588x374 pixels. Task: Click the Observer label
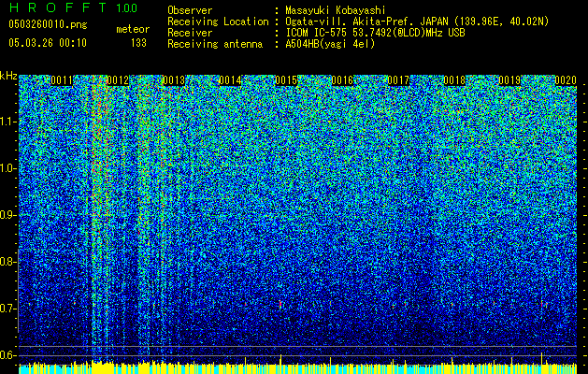(x=190, y=10)
